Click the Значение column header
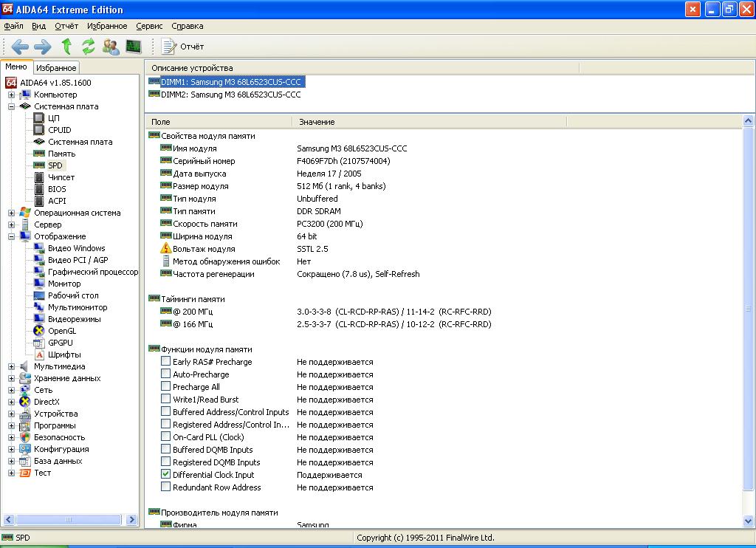Image resolution: width=756 pixels, height=548 pixels. [x=429, y=122]
